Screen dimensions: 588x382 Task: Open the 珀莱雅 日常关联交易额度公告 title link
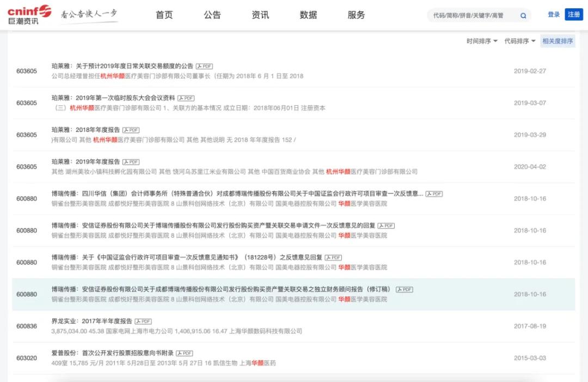point(124,65)
